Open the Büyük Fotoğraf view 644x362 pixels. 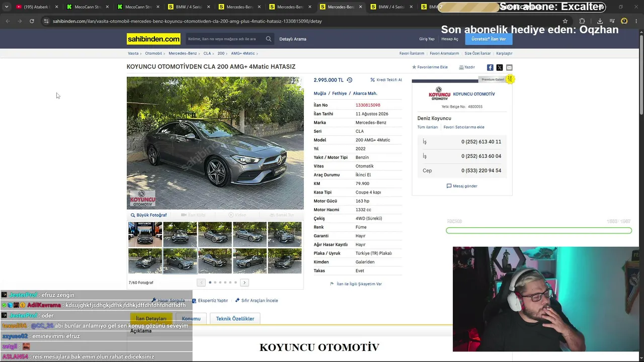coord(149,215)
